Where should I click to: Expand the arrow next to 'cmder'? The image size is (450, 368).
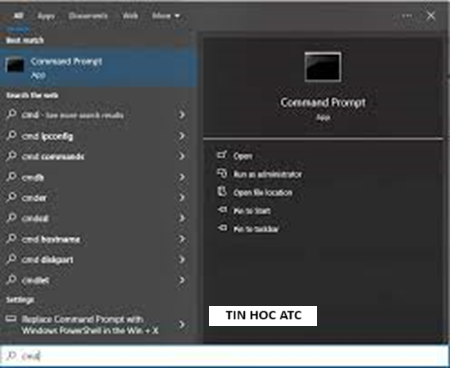(182, 198)
